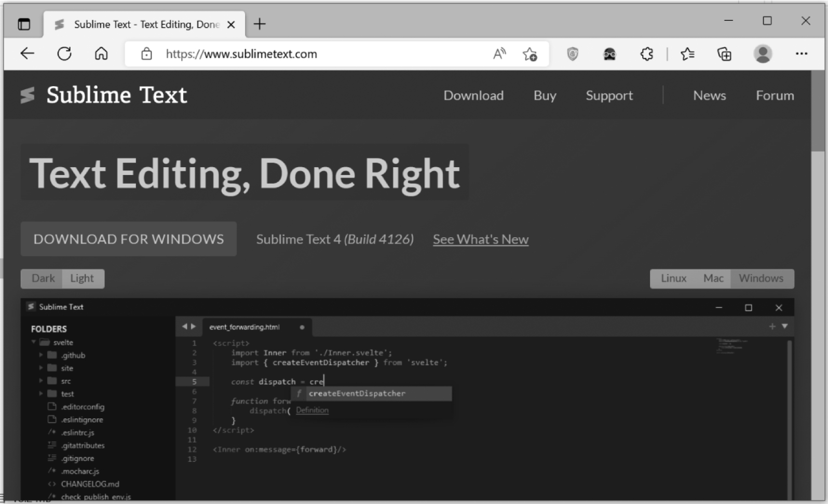
Task: Click the browser back arrow
Action: [x=27, y=53]
